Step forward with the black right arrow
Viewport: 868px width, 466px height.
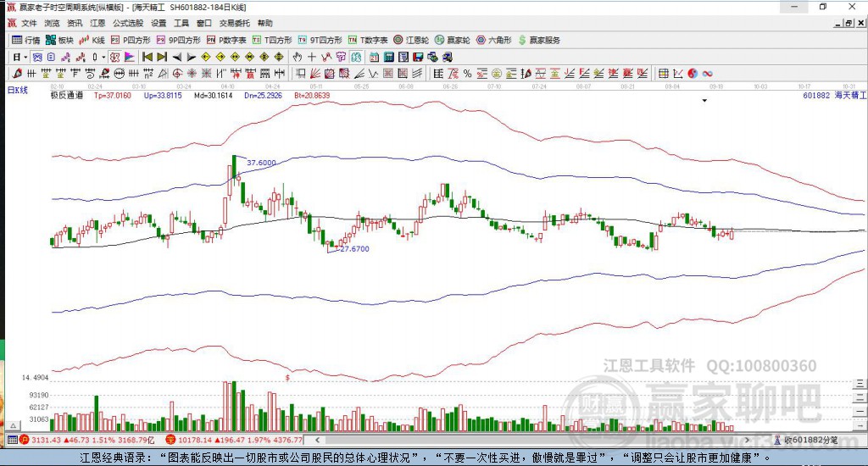point(191,57)
